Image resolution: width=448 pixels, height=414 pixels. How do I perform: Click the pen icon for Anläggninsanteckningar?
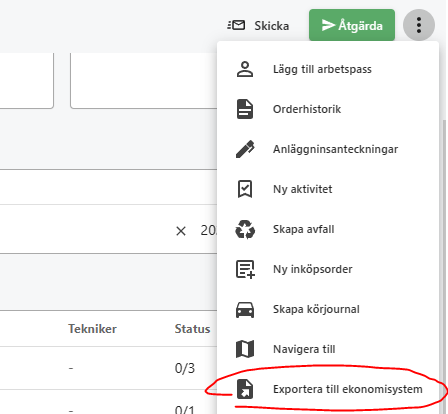click(245, 149)
